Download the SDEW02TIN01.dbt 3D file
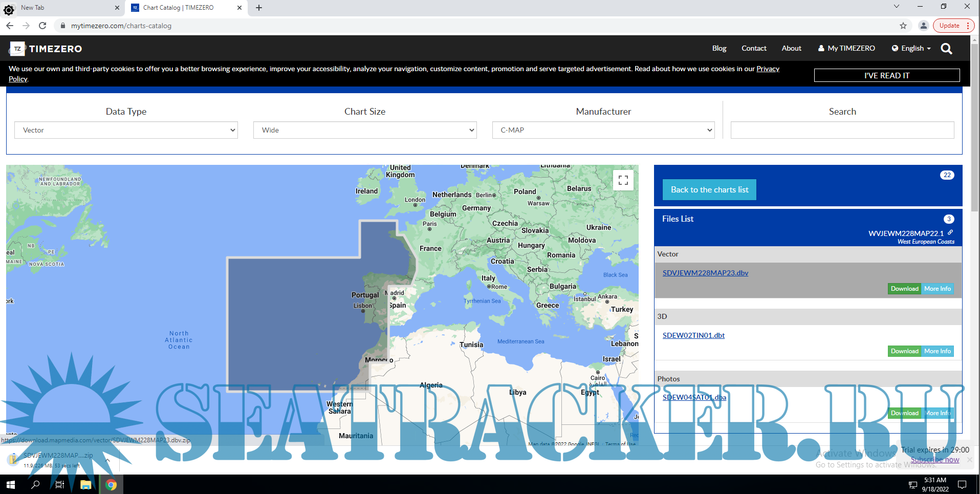 pyautogui.click(x=904, y=351)
